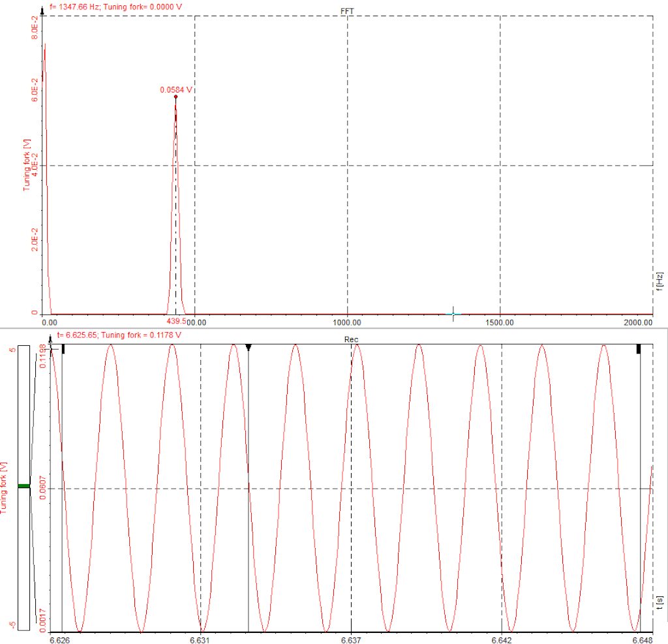Image resolution: width=668 pixels, height=644 pixels.
Task: Click the 6.637 time axis value
Action: click(x=351, y=640)
